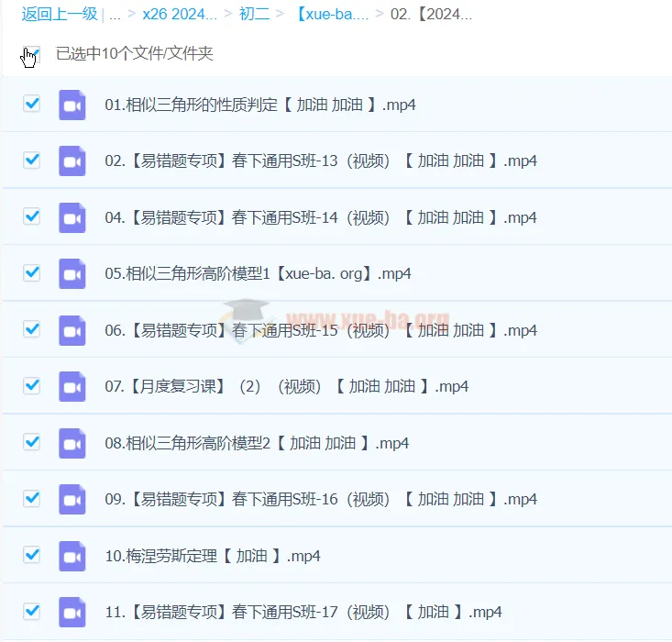Open the 【xue-ba... breadcrumb folder
Viewport: 672px width, 642px height.
coord(333,14)
